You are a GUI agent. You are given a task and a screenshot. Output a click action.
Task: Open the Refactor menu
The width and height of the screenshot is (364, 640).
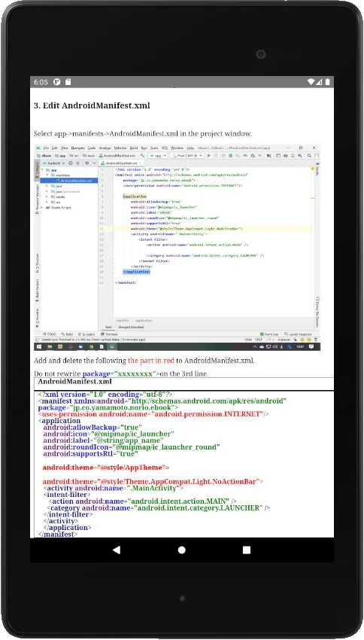click(120, 148)
